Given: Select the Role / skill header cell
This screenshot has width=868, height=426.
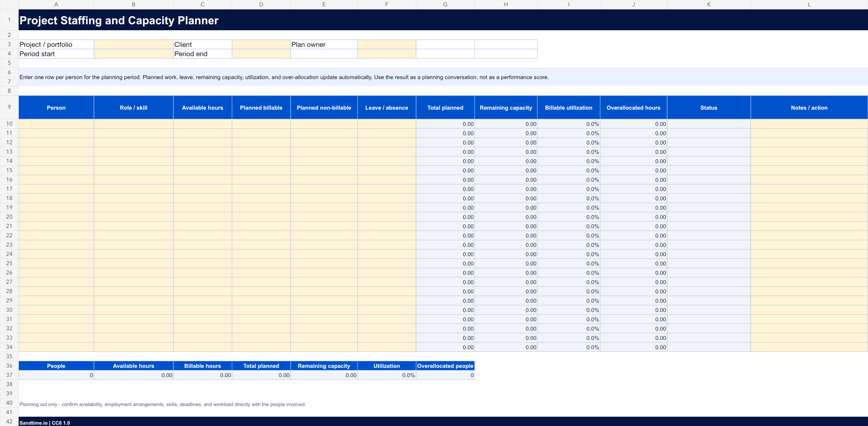Looking at the screenshot, I should coord(133,108).
